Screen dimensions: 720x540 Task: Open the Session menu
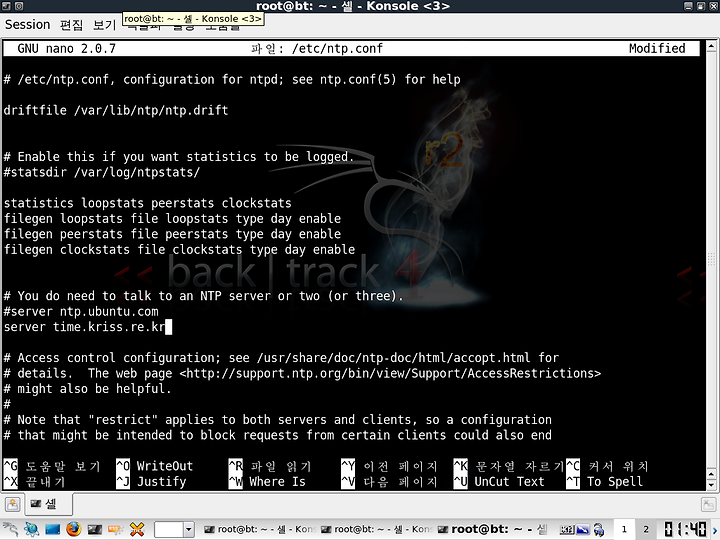coord(27,24)
